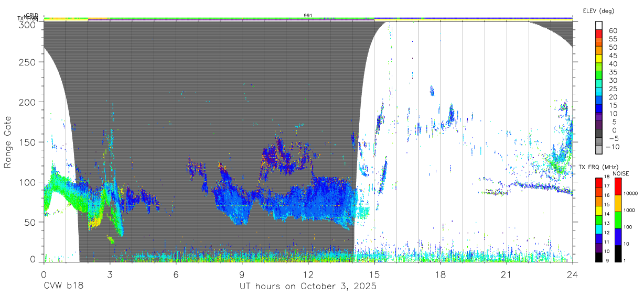Click the "CVW b18" radar beam label
The height and width of the screenshot is (297, 644).
click(x=64, y=287)
